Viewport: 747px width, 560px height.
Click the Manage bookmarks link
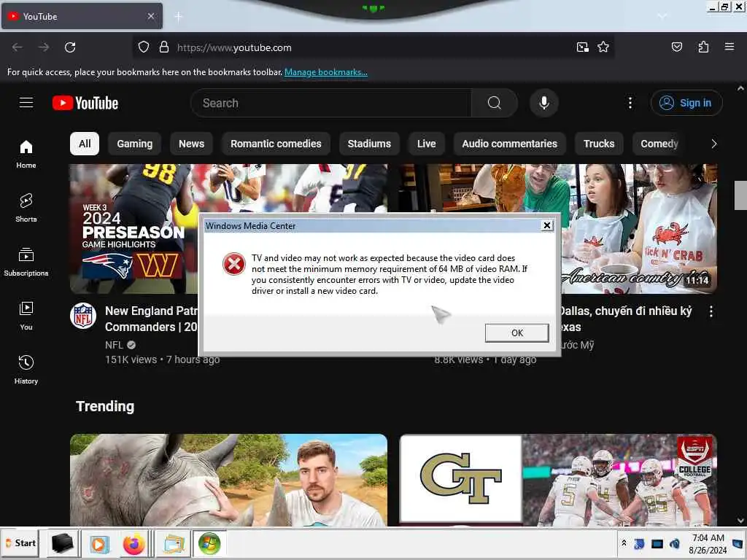pos(326,72)
